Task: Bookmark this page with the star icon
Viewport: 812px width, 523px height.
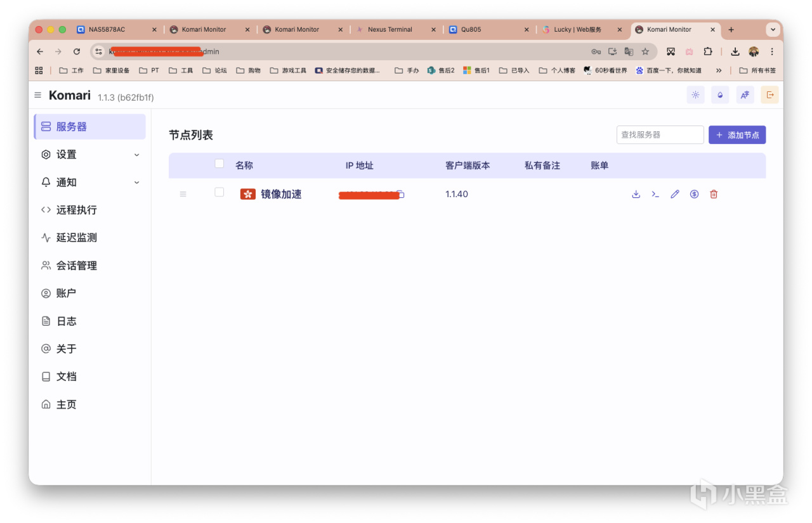Action: (645, 52)
